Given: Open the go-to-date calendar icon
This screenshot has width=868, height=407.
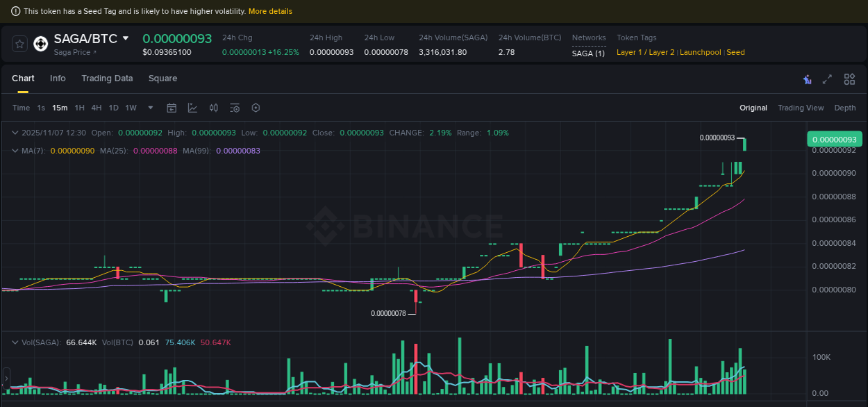Looking at the screenshot, I should tap(172, 108).
